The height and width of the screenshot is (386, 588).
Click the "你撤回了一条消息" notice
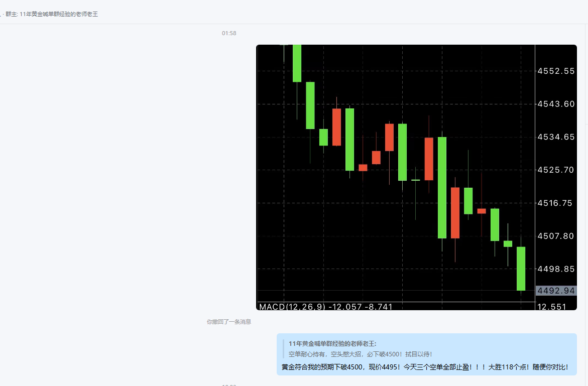[229, 322]
